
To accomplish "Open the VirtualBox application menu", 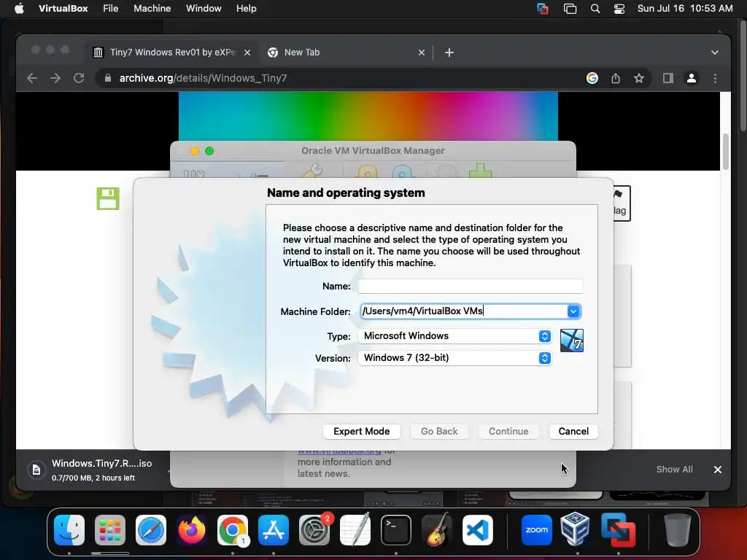I will pyautogui.click(x=63, y=9).
